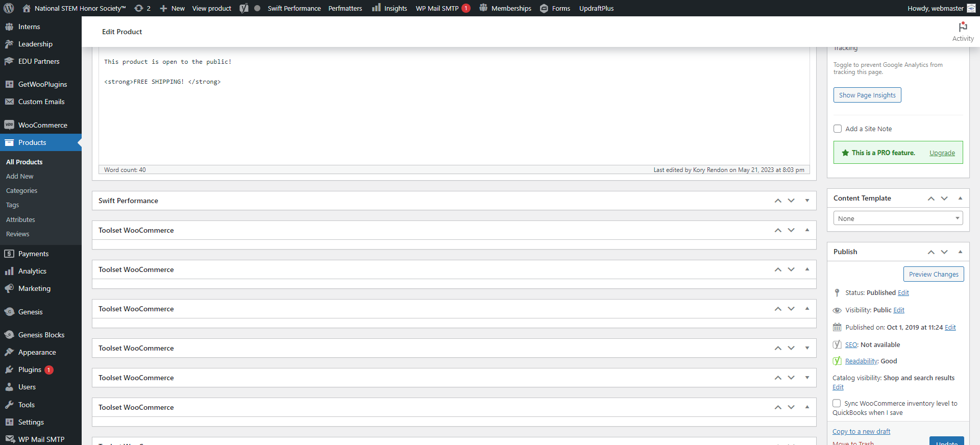Click the WooCommerce logo icon in sidebar
Viewport: 980px width, 445px height.
pyautogui.click(x=9, y=125)
